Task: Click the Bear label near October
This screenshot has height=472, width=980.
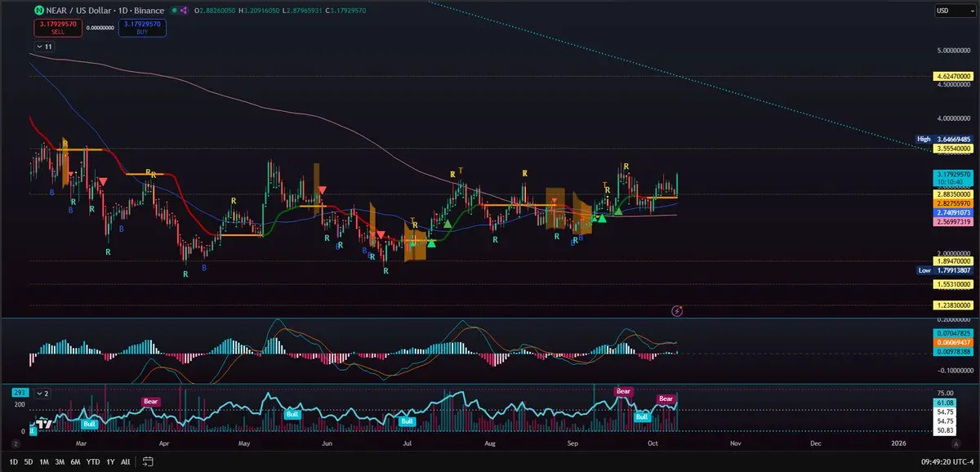Action: 666,399
